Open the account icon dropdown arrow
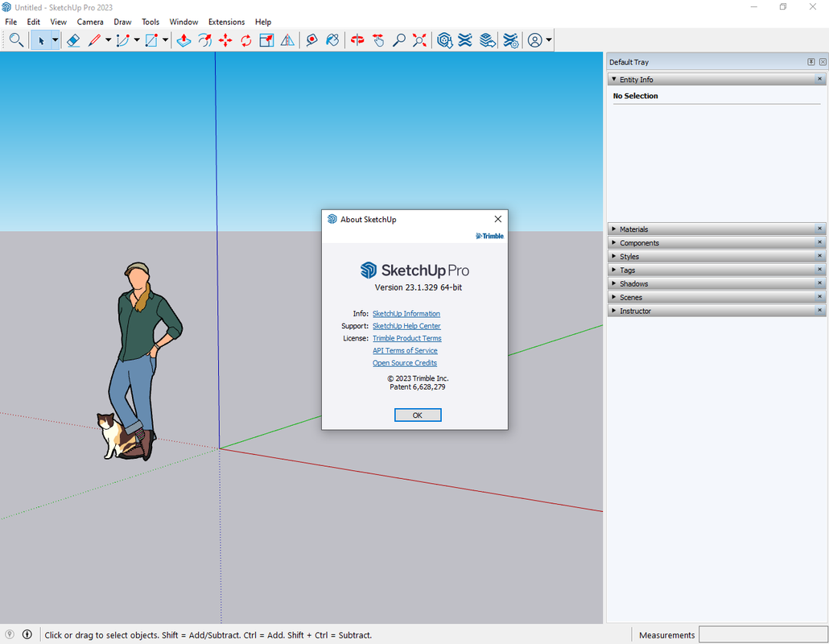 point(549,40)
